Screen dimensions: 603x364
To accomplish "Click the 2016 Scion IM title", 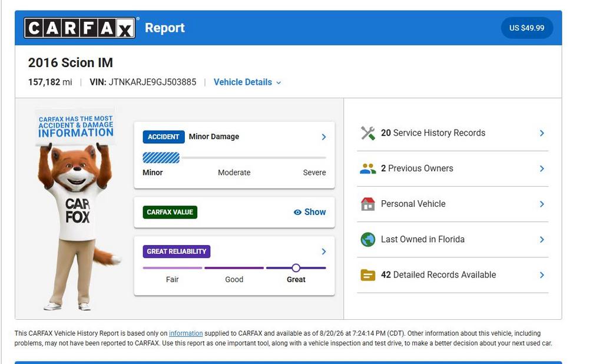I will [71, 62].
